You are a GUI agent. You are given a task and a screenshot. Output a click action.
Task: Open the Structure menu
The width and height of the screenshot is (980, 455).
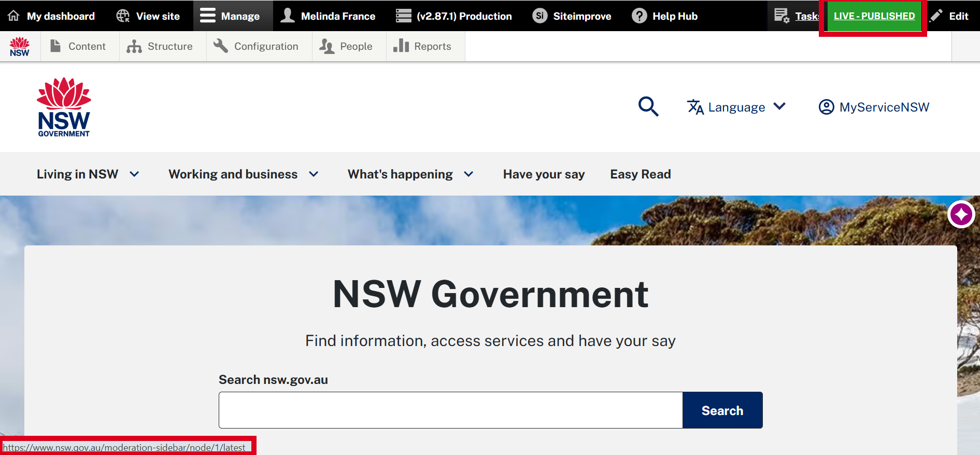point(163,46)
